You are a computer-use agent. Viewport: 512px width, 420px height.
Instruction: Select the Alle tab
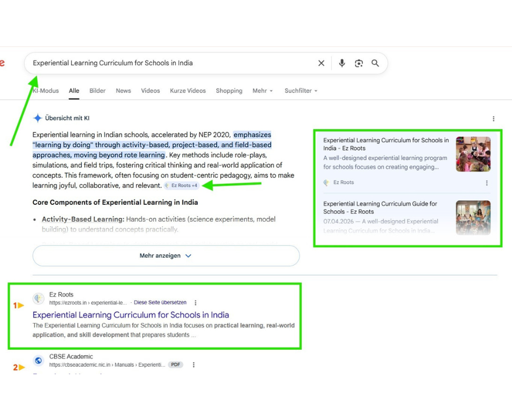point(74,91)
